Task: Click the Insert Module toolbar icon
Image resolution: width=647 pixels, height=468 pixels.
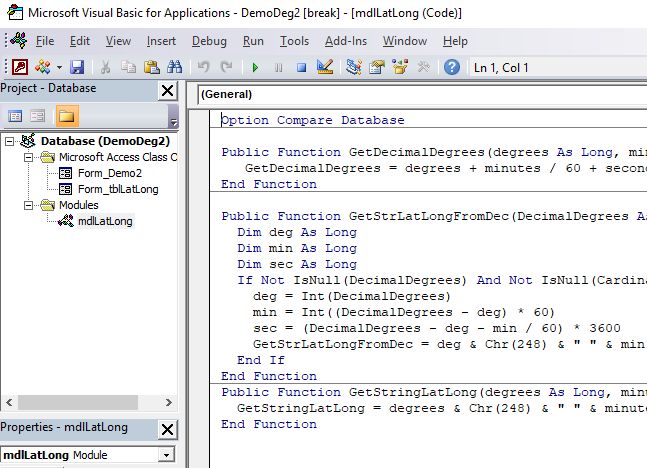Action: click(x=43, y=67)
